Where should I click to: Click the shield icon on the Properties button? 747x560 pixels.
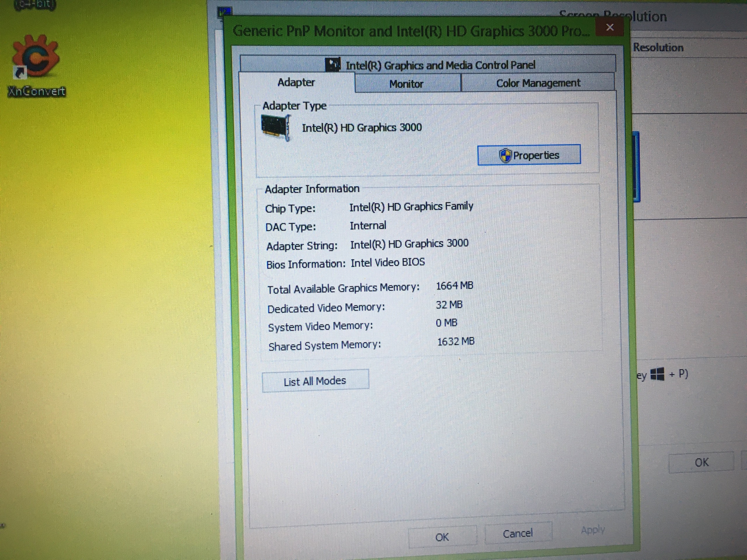[x=505, y=156]
